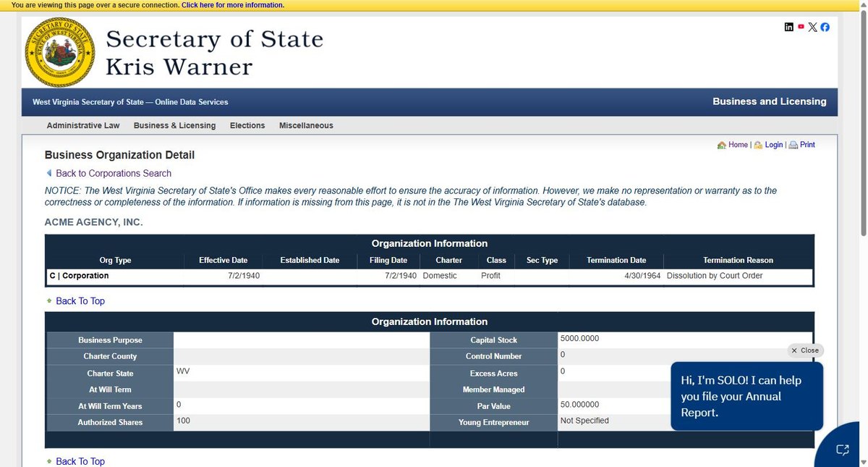
Task: Click the Filing Date value 7/2/1940
Action: point(400,276)
